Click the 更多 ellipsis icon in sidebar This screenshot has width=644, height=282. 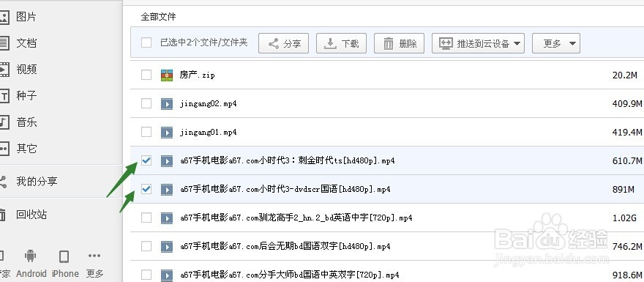coord(94,256)
